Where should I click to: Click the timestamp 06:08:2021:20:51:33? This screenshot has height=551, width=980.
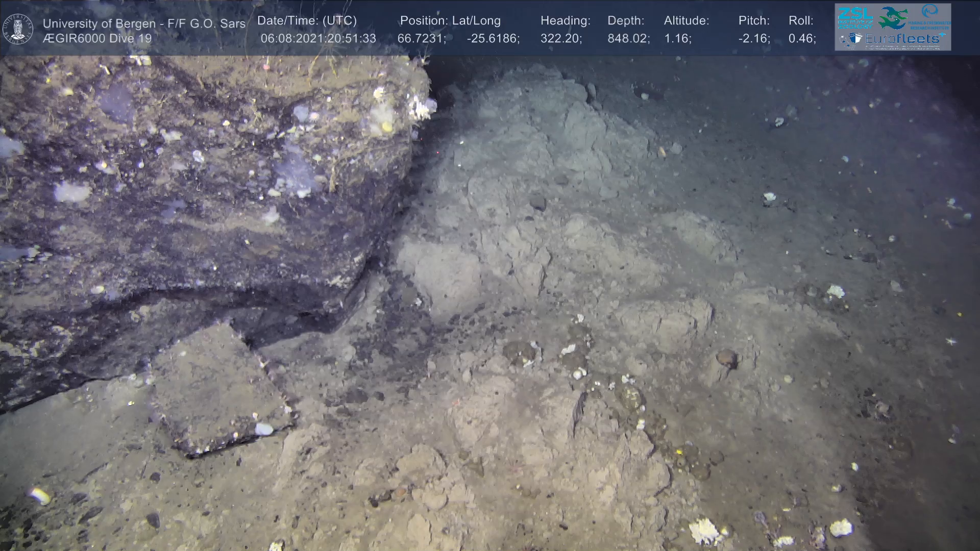pos(318,39)
